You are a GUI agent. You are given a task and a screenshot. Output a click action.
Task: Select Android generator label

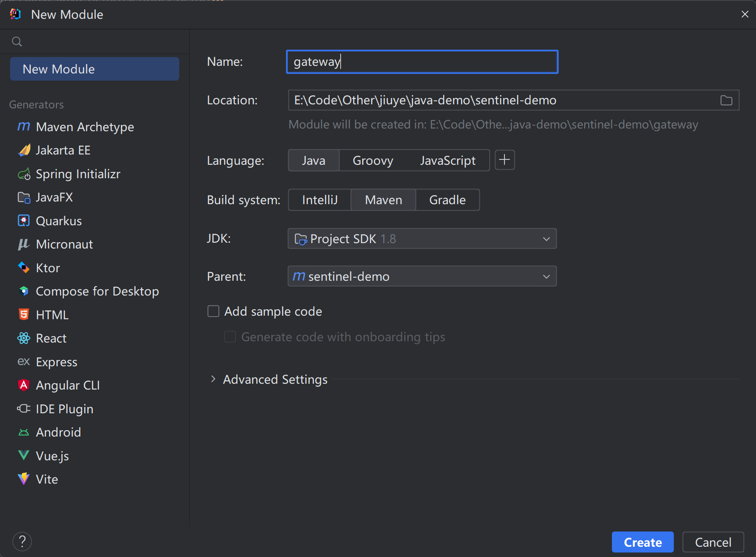58,432
